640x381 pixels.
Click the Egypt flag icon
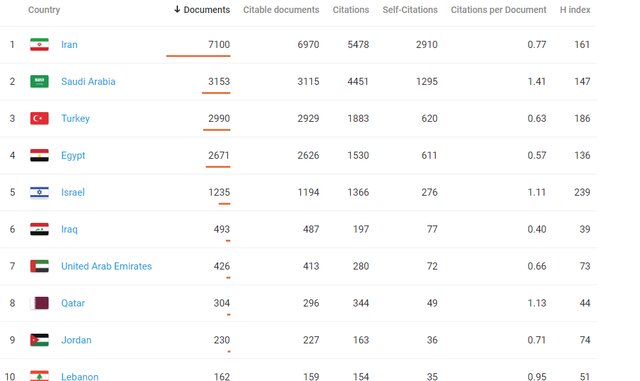click(x=40, y=155)
